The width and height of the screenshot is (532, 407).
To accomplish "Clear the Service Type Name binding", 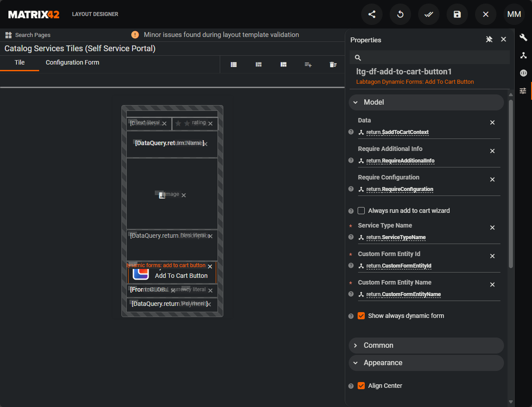I will point(492,228).
